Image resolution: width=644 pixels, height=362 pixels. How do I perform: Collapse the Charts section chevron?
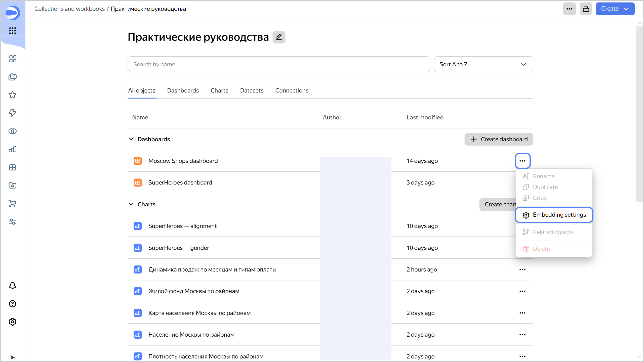point(131,204)
